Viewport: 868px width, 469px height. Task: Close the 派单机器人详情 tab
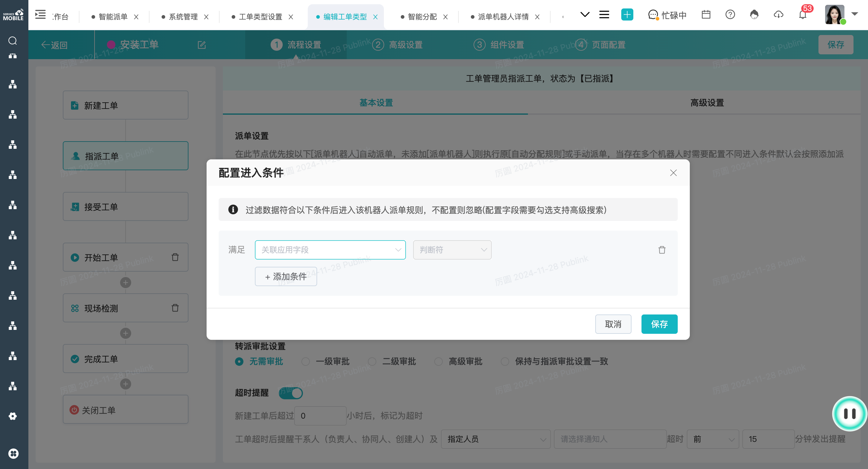(537, 17)
